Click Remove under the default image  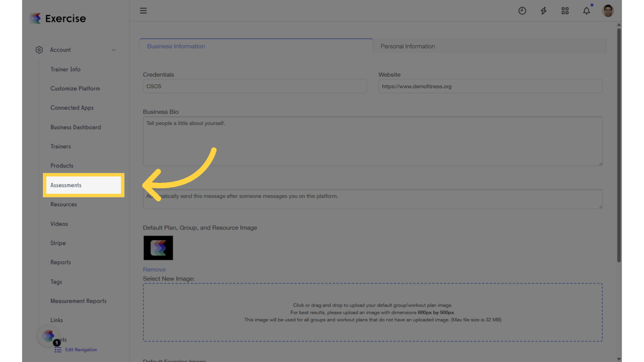click(154, 269)
